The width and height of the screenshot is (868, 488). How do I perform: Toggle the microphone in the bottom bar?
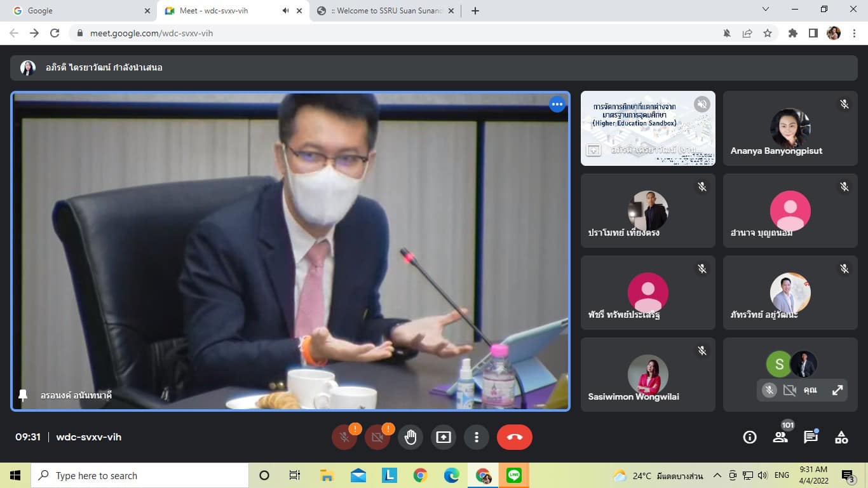click(x=344, y=437)
